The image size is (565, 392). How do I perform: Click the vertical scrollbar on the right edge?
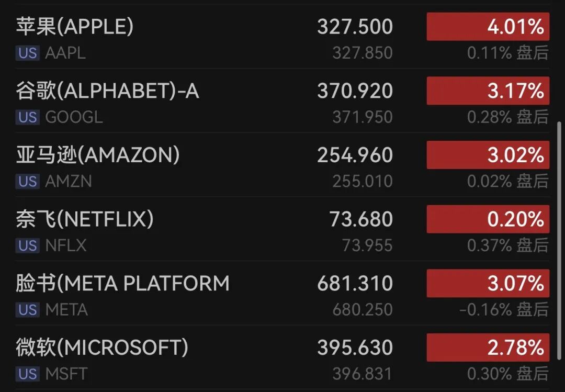click(x=559, y=240)
